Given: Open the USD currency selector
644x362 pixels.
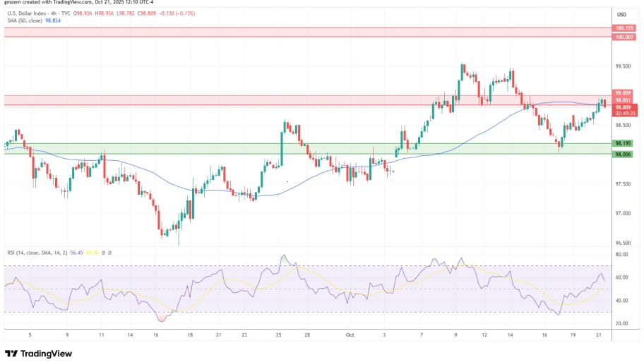Looking at the screenshot, I should 622,15.
